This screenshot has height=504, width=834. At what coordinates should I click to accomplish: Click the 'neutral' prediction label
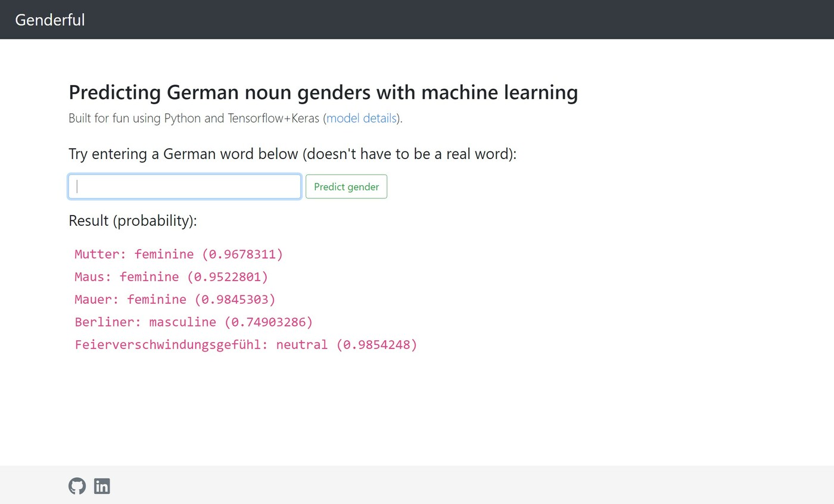pos(301,345)
